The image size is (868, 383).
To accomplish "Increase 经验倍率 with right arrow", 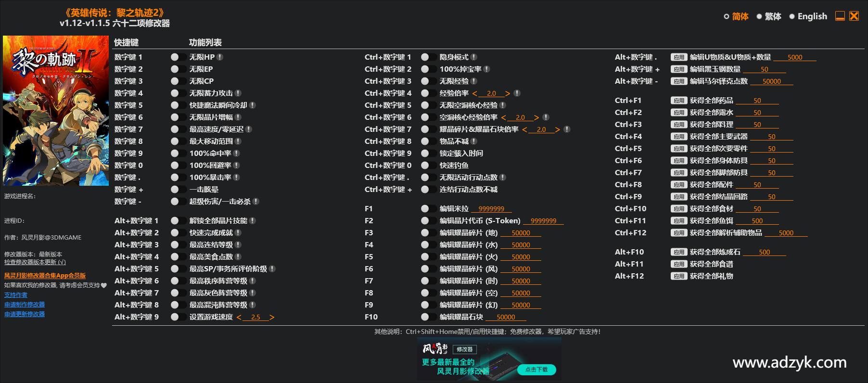I will pyautogui.click(x=508, y=93).
